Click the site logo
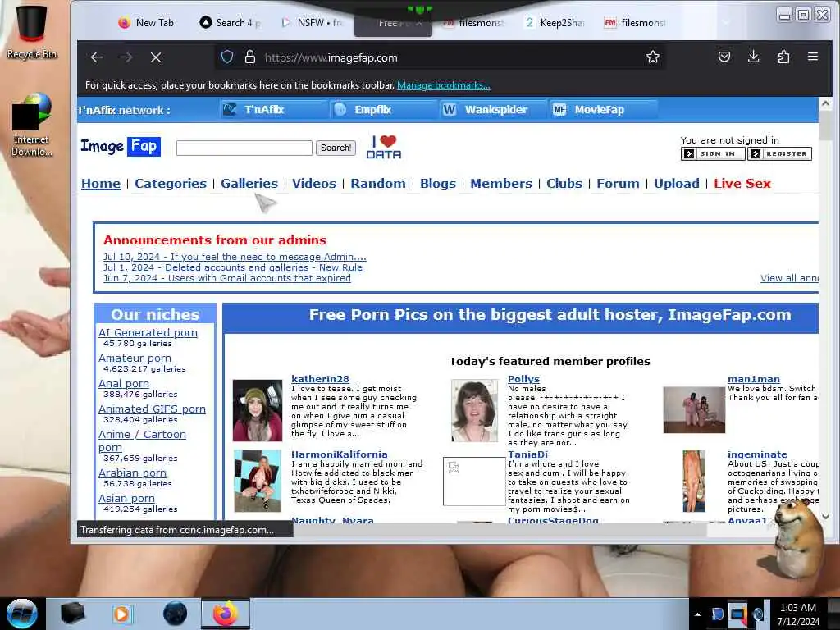Viewport: 840px width, 630px height. point(120,146)
